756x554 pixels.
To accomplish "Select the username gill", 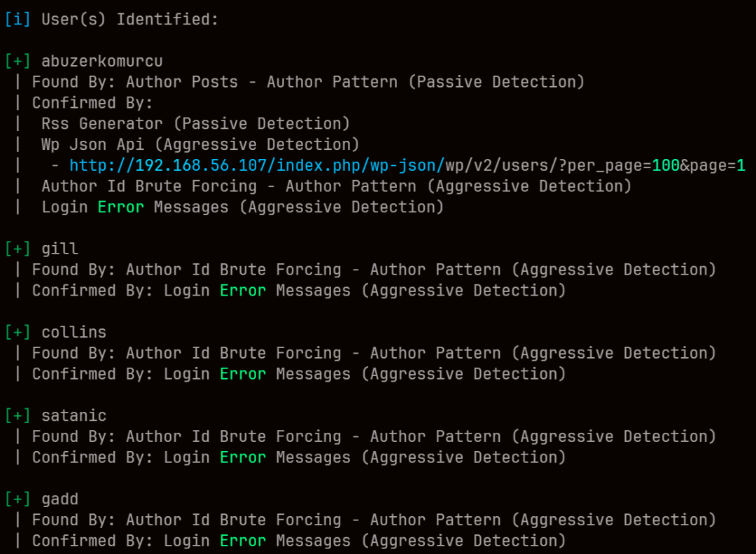I will click(59, 249).
